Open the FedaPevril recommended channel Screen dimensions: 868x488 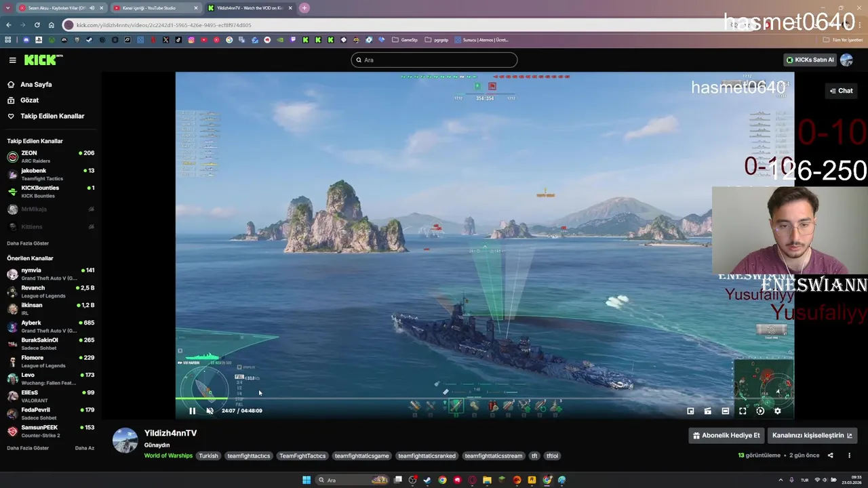coord(51,413)
